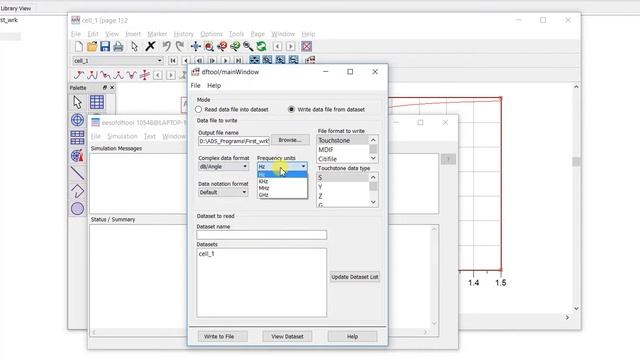Select the Polar plot palette icon
Screen dimensions: 640x360
(77, 120)
